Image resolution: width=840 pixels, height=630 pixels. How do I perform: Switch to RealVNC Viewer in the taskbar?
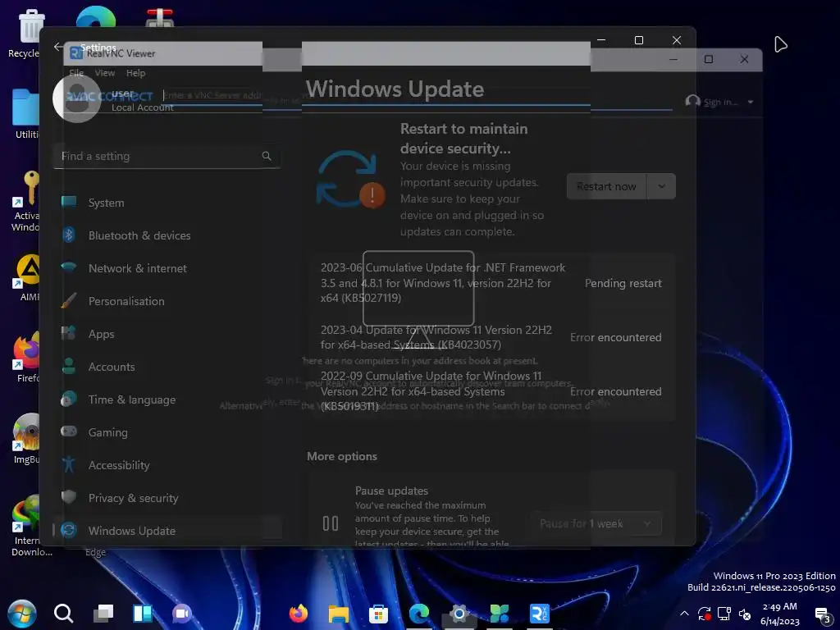[x=540, y=614]
